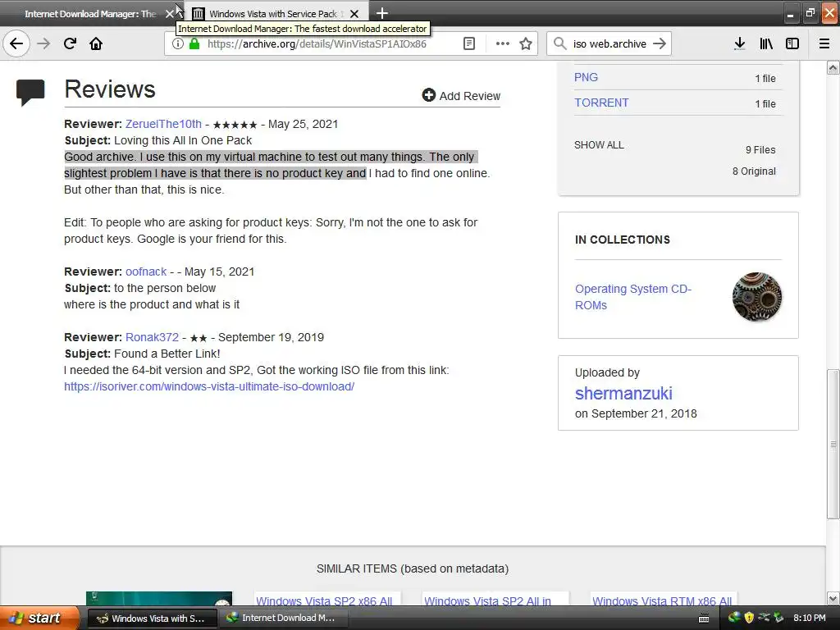Image resolution: width=840 pixels, height=630 pixels.
Task: Open the library bookmarks and history icon
Action: 766,43
